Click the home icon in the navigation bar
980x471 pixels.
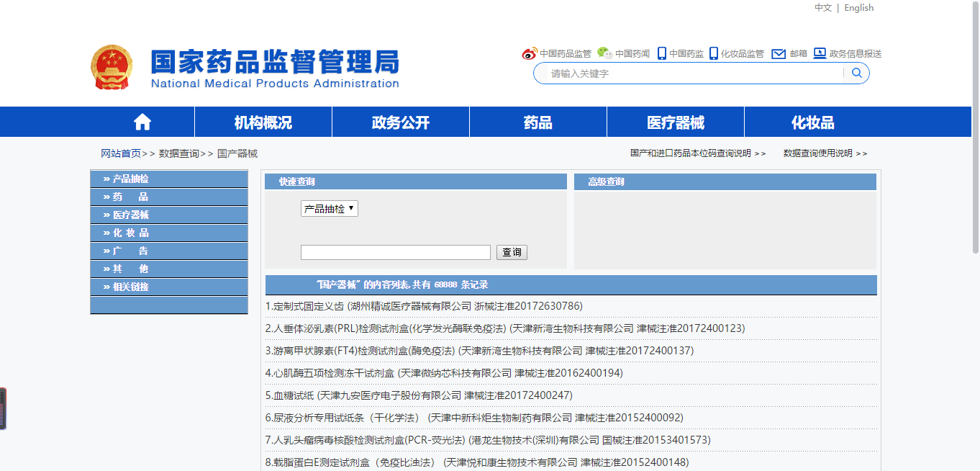[x=142, y=121]
